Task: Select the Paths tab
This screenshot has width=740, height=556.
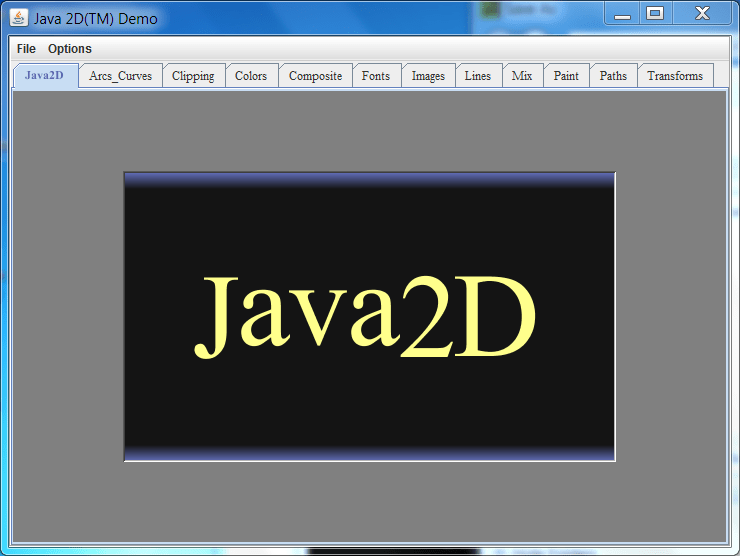Action: coord(613,76)
